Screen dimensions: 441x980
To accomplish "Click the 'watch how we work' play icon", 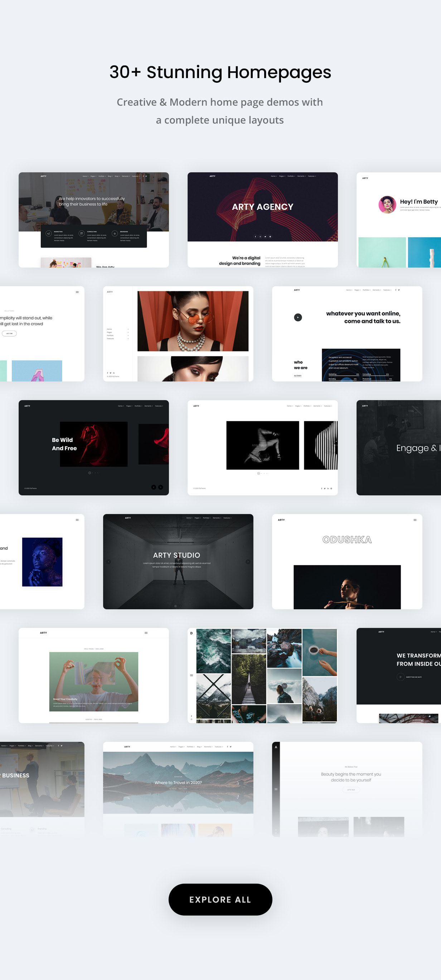I will [x=400, y=677].
